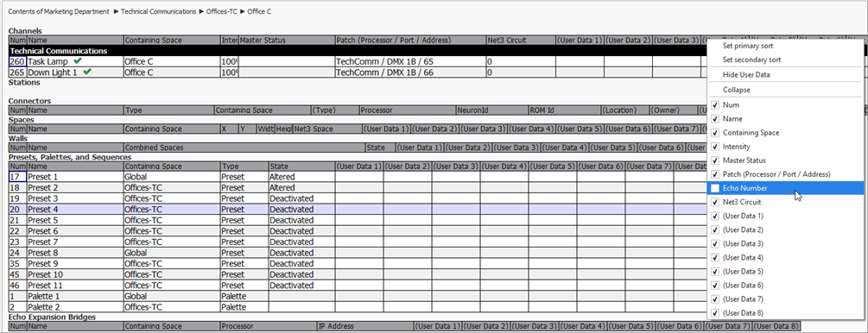The image size is (868, 333).
Task: Select the Palette 1 name cell
Action: [x=75, y=296]
